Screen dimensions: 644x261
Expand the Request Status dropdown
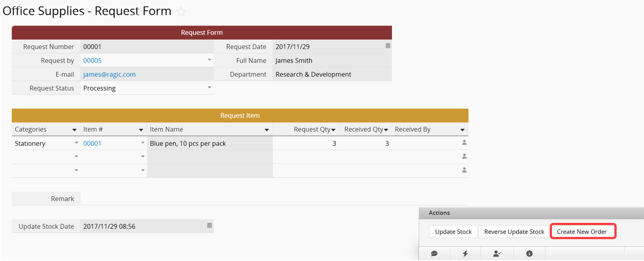pyautogui.click(x=209, y=88)
